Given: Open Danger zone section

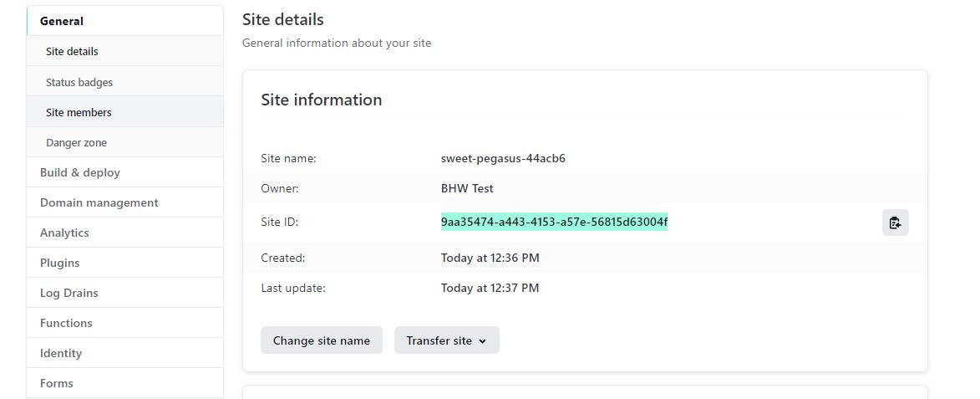Looking at the screenshot, I should pyautogui.click(x=125, y=142).
